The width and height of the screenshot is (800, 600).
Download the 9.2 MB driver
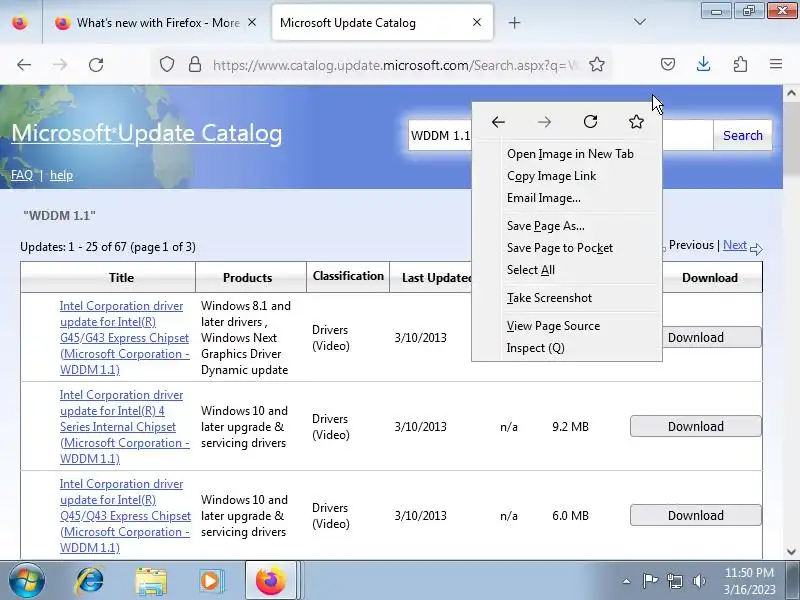(695, 427)
